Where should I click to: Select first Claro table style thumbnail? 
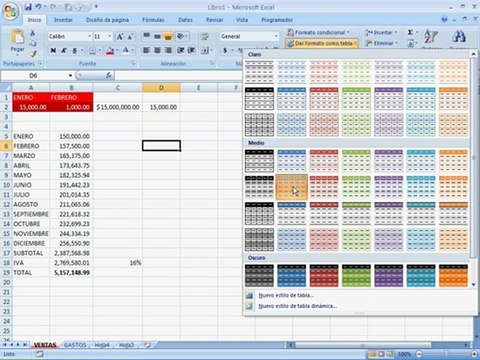point(259,72)
